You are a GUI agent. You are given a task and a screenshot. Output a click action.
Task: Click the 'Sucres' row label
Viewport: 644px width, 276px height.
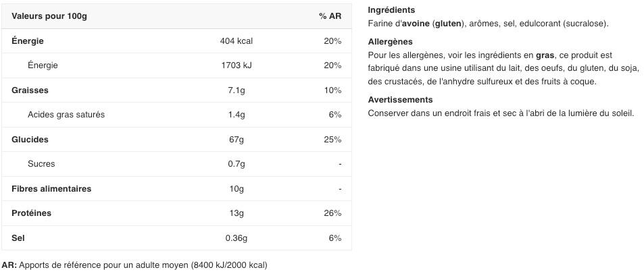pyautogui.click(x=41, y=164)
